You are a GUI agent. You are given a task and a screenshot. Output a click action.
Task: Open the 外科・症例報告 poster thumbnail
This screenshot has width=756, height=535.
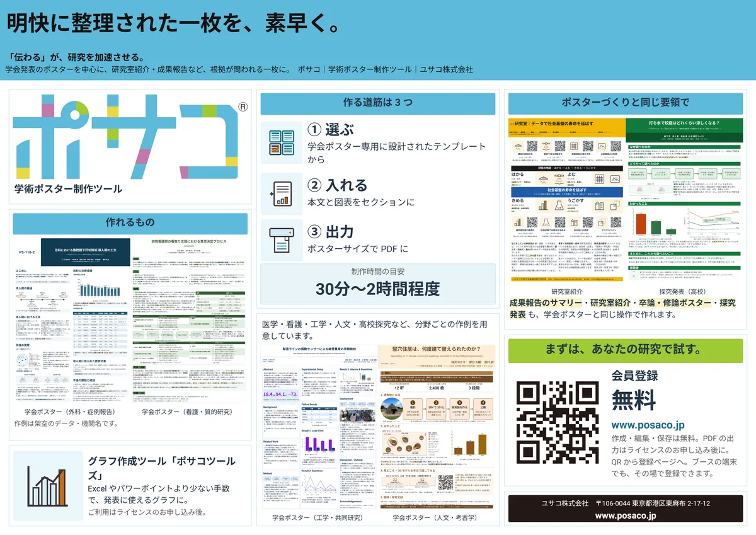[71, 321]
